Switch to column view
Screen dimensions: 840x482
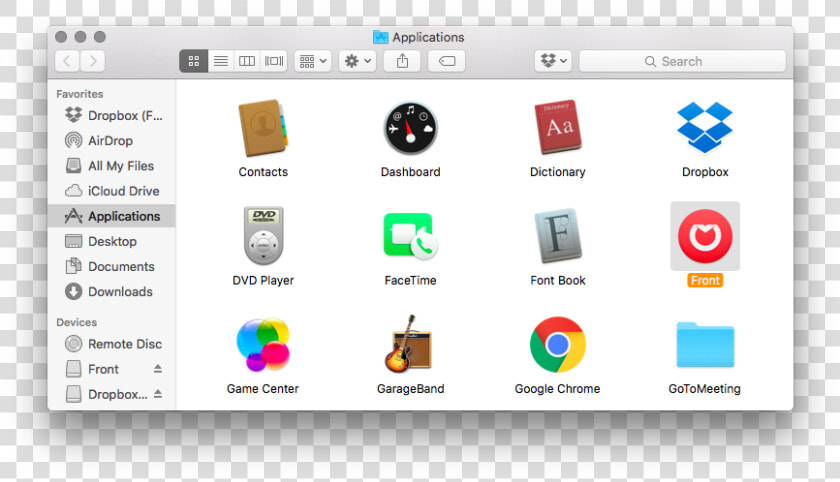pyautogui.click(x=247, y=61)
